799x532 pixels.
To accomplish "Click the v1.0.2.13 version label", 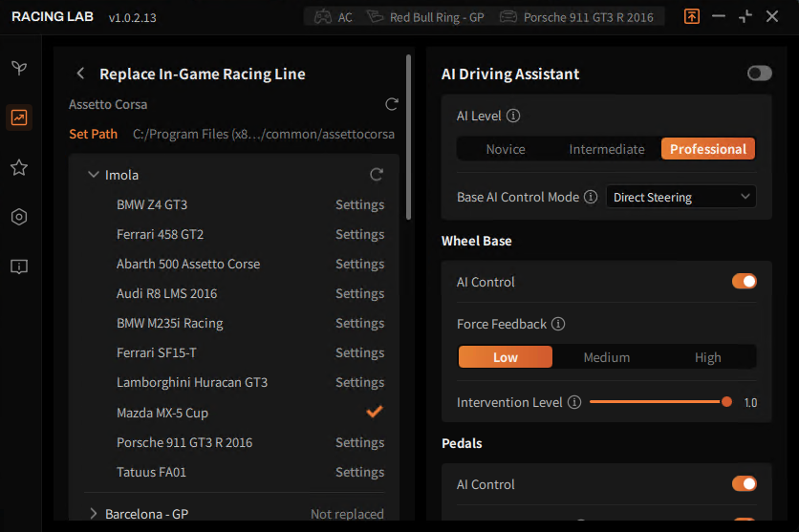I will [x=133, y=18].
